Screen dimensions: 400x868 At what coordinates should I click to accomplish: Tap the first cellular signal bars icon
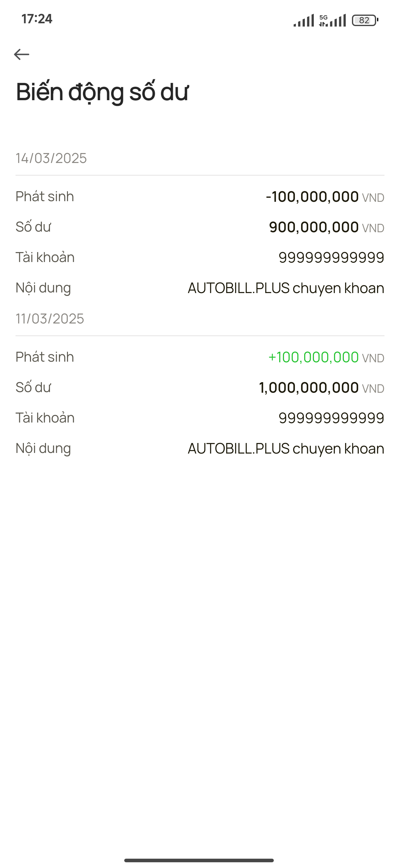tap(304, 20)
